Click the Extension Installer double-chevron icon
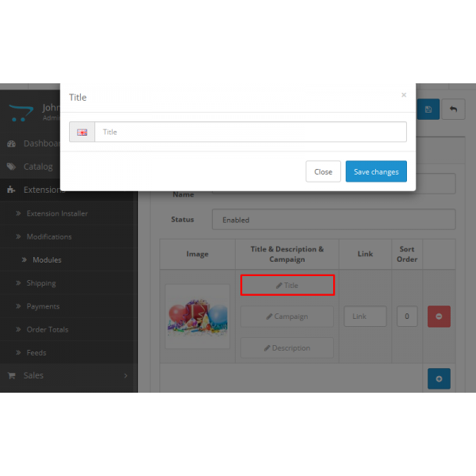Image resolution: width=476 pixels, height=476 pixels. coord(18,213)
